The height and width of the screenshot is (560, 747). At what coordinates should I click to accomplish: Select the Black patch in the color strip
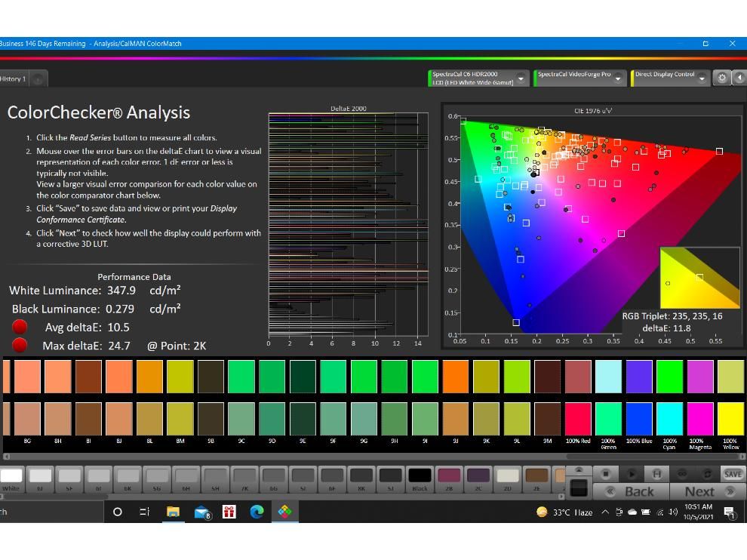click(x=420, y=475)
